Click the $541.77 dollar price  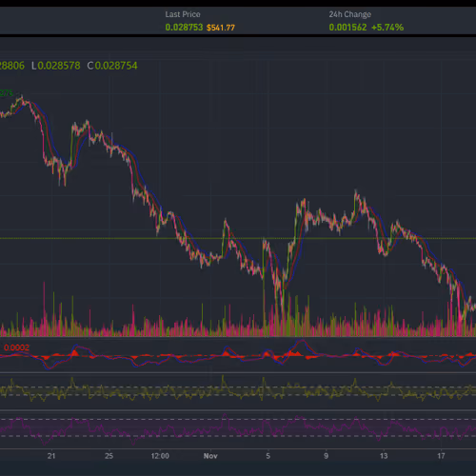(x=221, y=28)
